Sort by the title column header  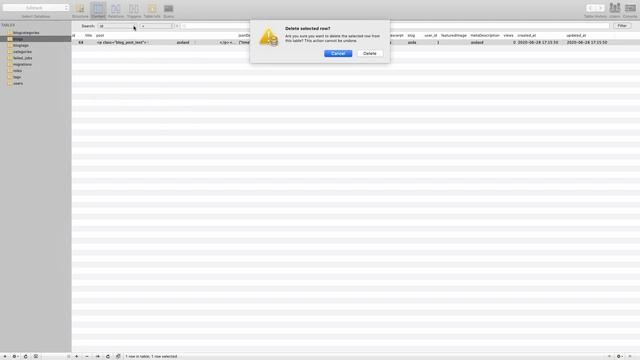pyautogui.click(x=89, y=36)
